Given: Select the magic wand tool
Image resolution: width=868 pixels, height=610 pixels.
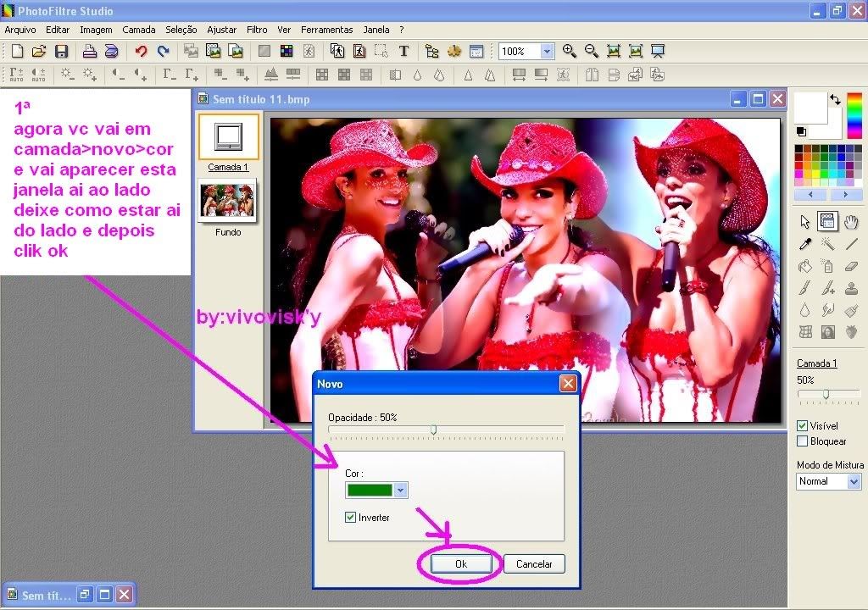Looking at the screenshot, I should point(828,244).
